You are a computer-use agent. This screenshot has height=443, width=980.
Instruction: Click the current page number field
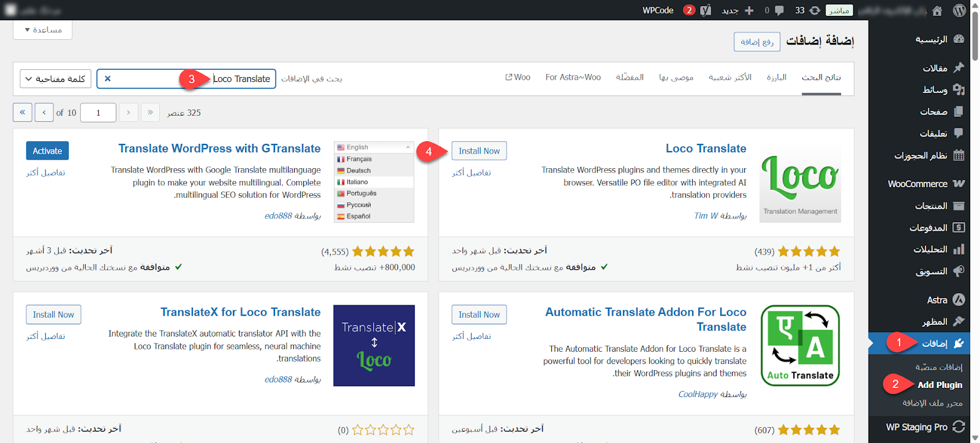pyautogui.click(x=98, y=113)
